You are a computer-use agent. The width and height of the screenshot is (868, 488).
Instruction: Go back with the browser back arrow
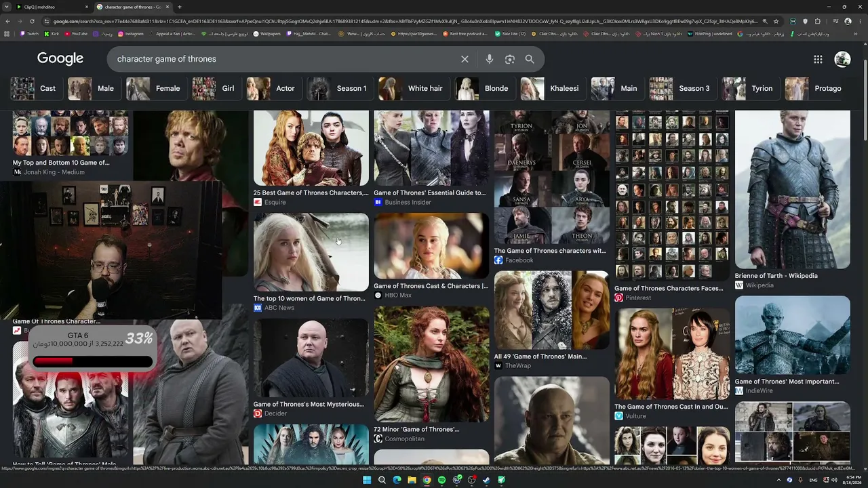tap(8, 21)
